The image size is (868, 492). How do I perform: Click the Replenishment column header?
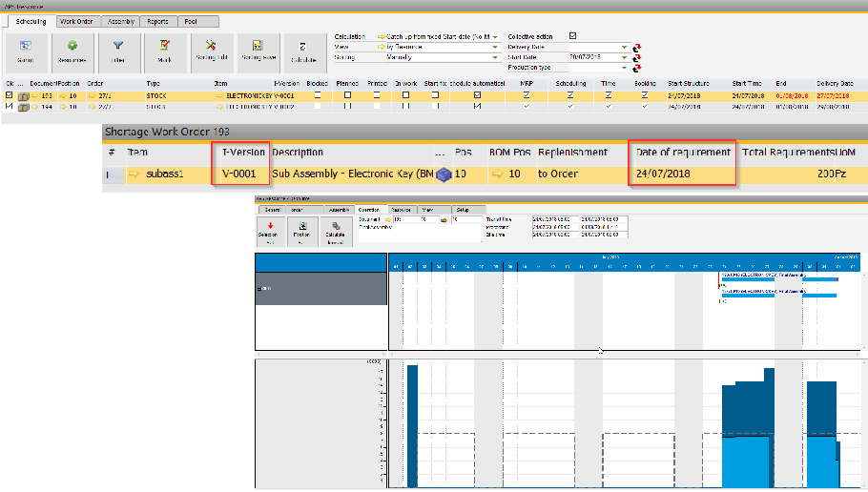point(572,153)
